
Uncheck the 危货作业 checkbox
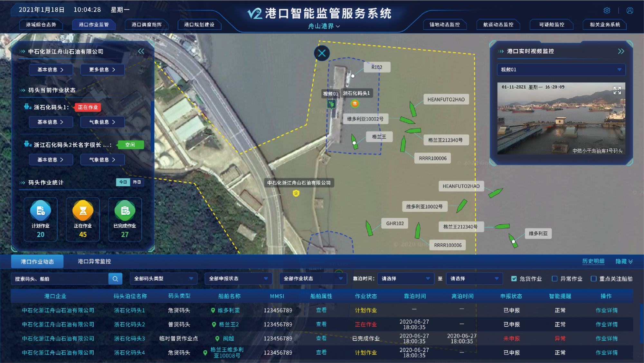click(514, 279)
